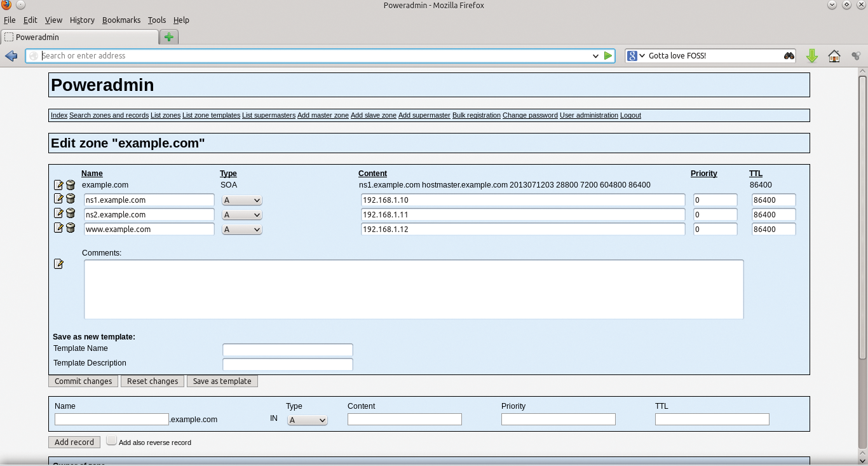868x466 pixels.
Task: Open Type dropdown in new record form
Action: [308, 420]
